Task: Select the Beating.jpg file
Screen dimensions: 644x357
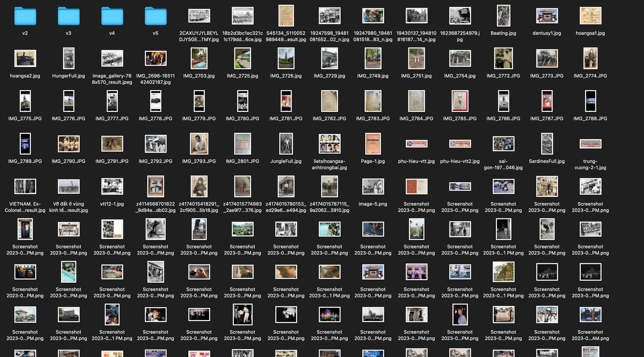Action: (503, 16)
